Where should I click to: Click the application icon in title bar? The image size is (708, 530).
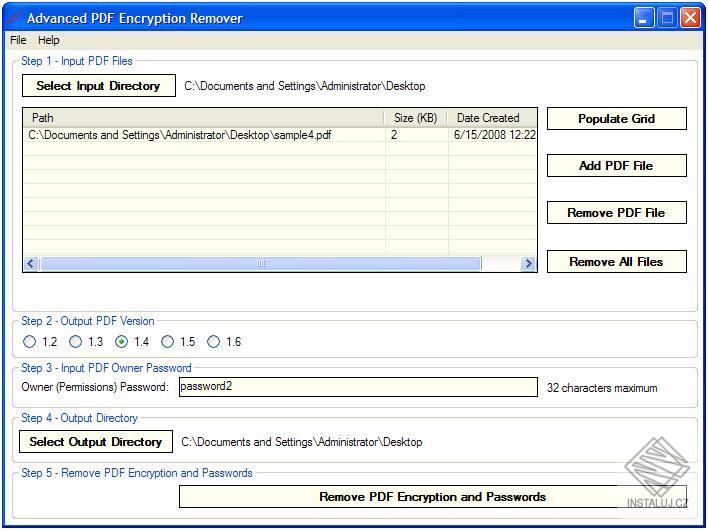(14, 18)
